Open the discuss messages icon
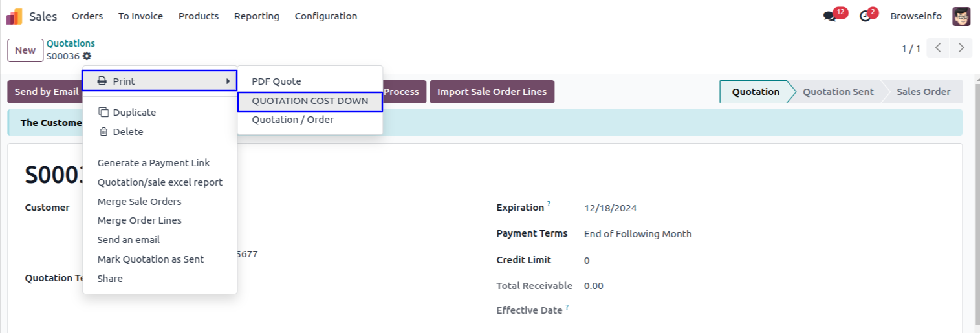The image size is (980, 333). click(x=829, y=16)
